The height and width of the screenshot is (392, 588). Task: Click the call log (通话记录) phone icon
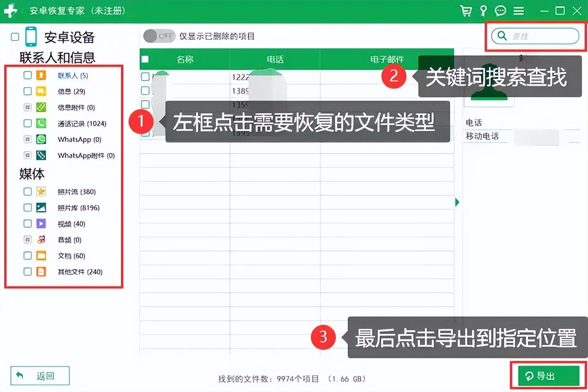[x=41, y=123]
